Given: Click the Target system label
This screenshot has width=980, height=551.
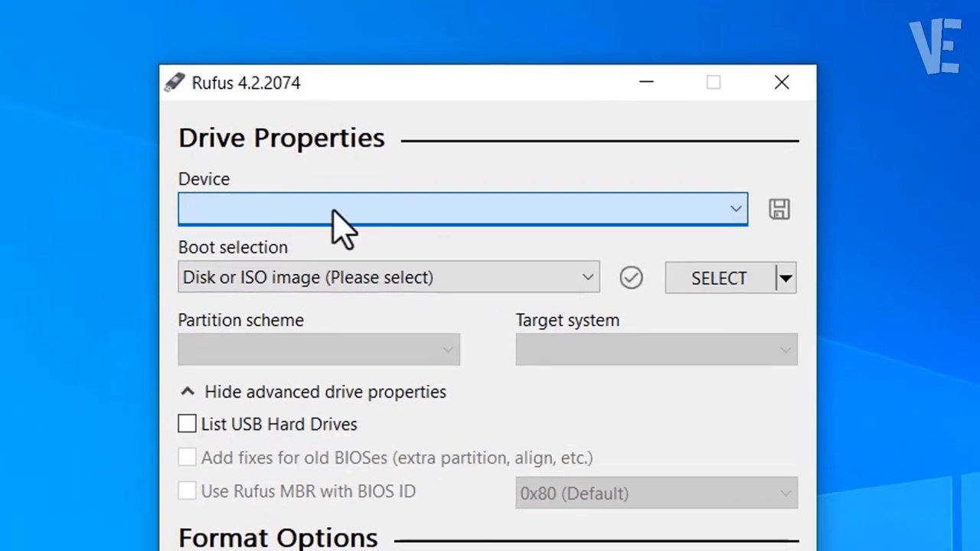Looking at the screenshot, I should click(567, 320).
